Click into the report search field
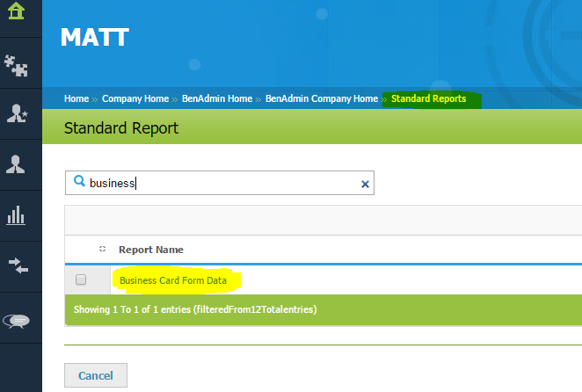 [220, 184]
